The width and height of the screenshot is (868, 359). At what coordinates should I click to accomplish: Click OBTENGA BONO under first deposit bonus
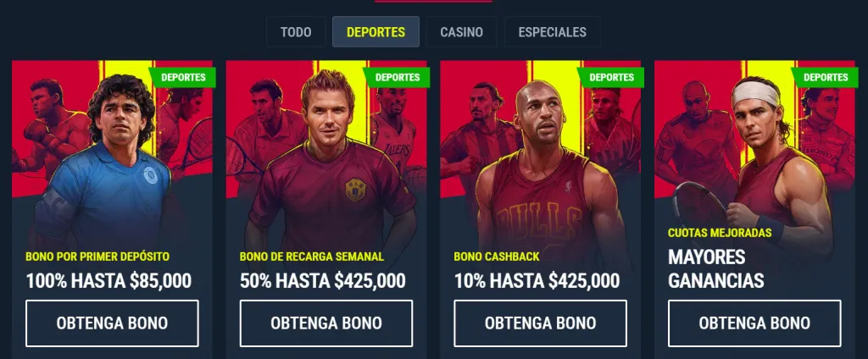(x=113, y=323)
